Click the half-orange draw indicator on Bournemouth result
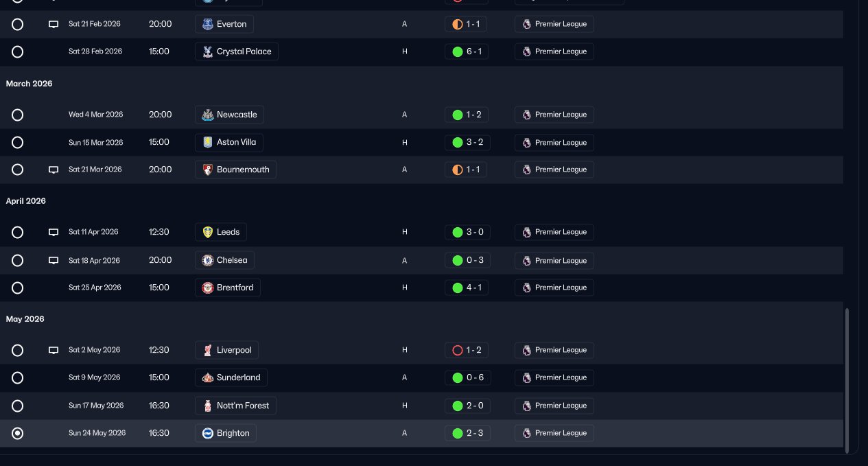The height and width of the screenshot is (466, 868). pos(458,170)
